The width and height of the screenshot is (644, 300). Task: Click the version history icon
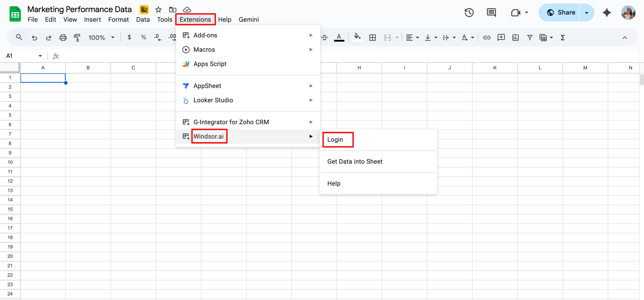pos(469,12)
